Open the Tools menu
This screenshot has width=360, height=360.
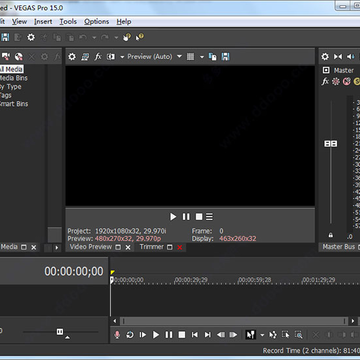(68, 22)
